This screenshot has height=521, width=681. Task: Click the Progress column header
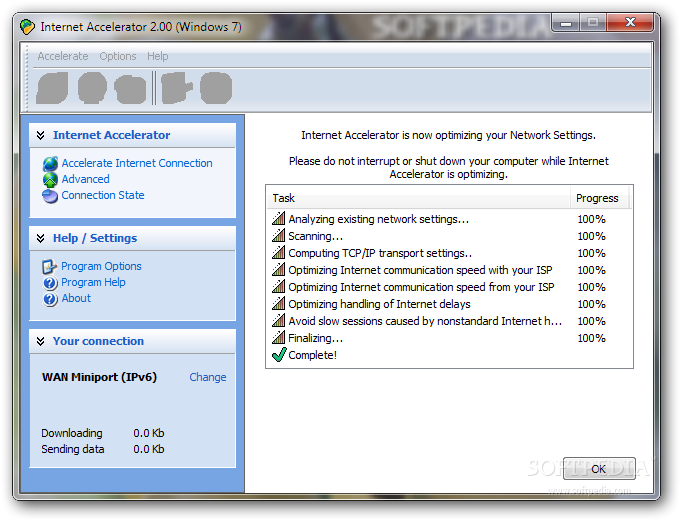[599, 198]
